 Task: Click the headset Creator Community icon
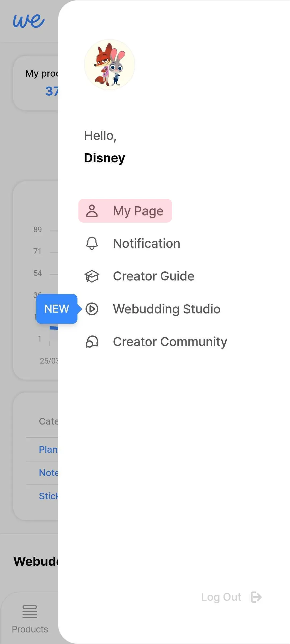coord(92,342)
